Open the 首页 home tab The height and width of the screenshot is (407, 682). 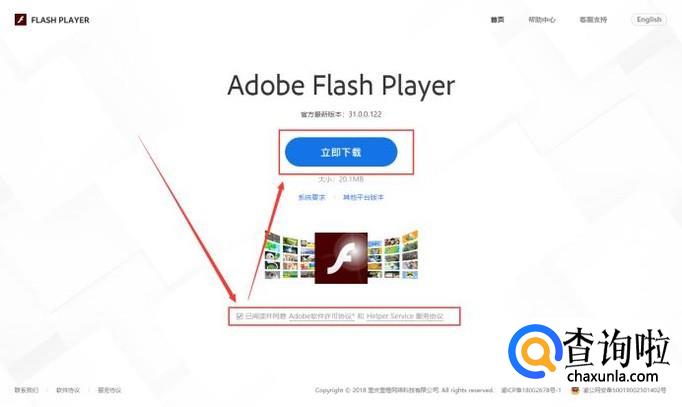pos(497,20)
